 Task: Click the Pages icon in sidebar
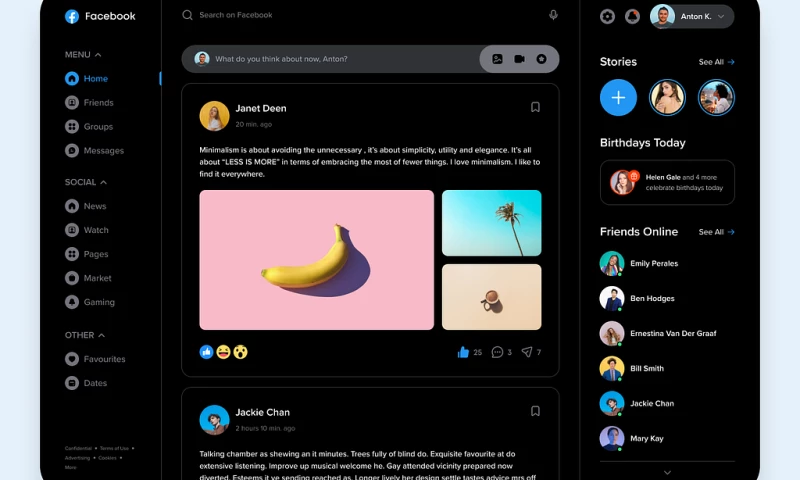(72, 254)
